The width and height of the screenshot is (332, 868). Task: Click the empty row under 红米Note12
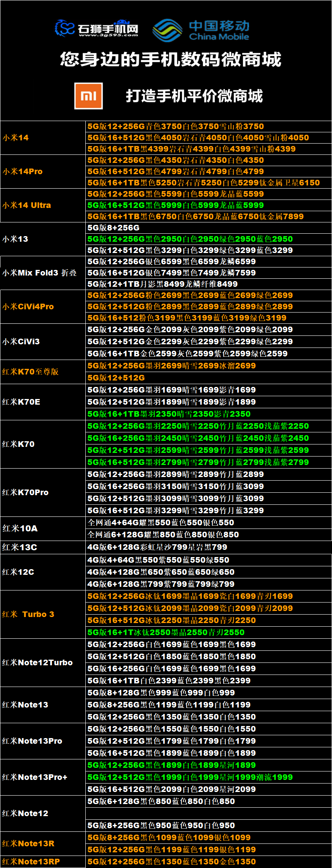pyautogui.click(x=208, y=813)
